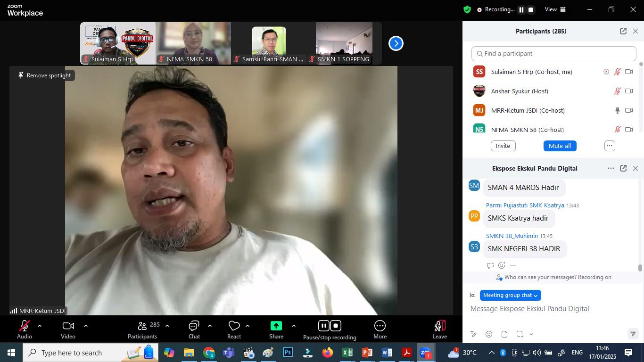This screenshot has width=644, height=362.
Task: Pause the recording in the toolbar
Action: (x=323, y=326)
